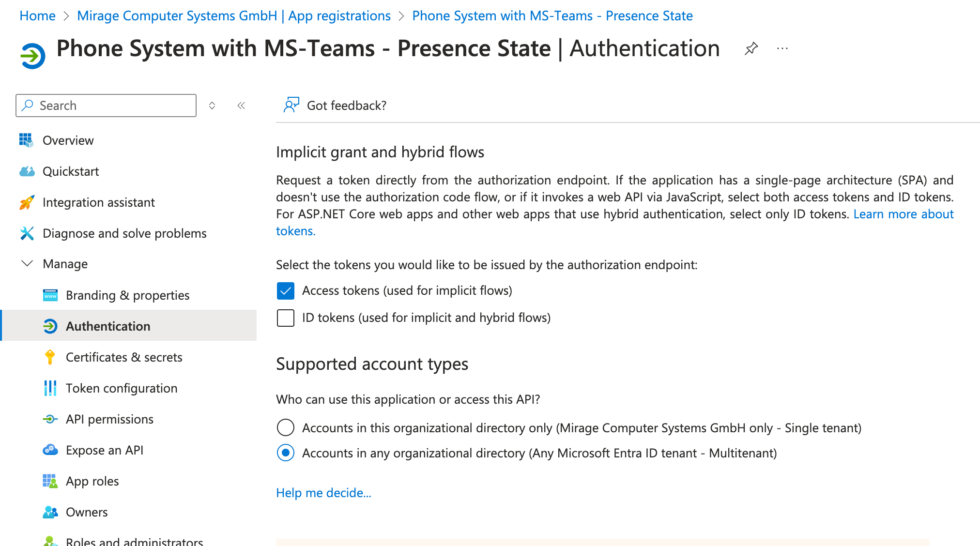This screenshot has width=980, height=546.
Task: Click the Certificates & secrets key icon
Action: 50,357
